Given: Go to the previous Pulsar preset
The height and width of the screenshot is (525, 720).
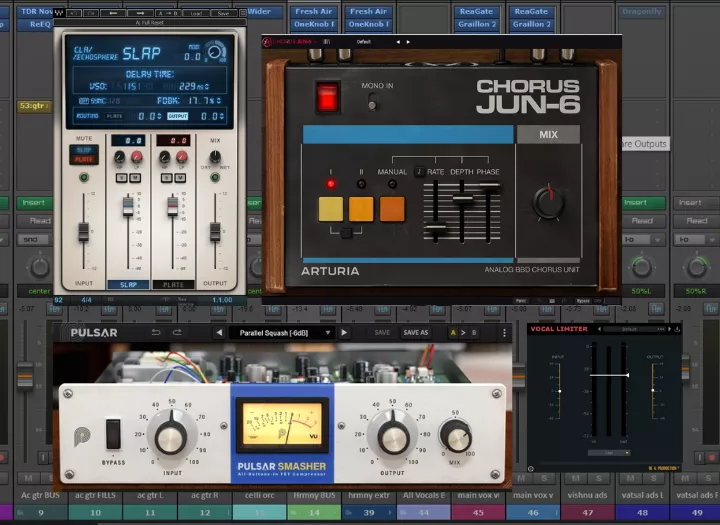Looking at the screenshot, I should [219, 333].
